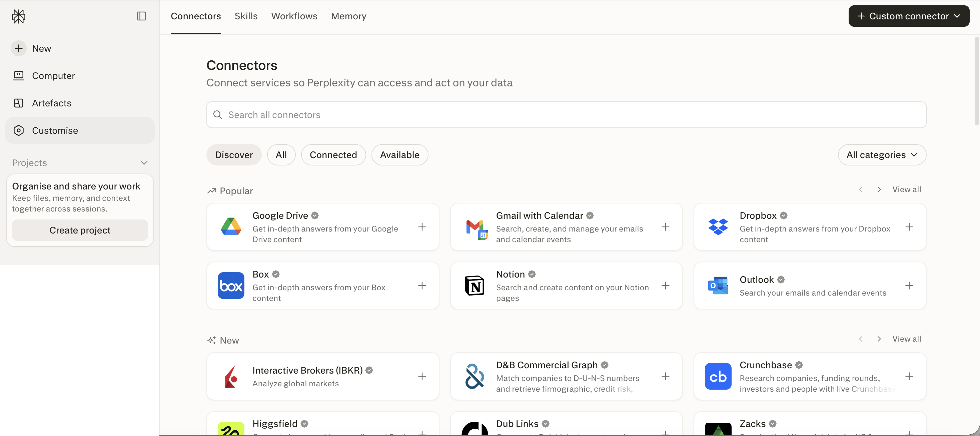Collapse the Projects section chevron
The height and width of the screenshot is (436, 980).
point(144,163)
